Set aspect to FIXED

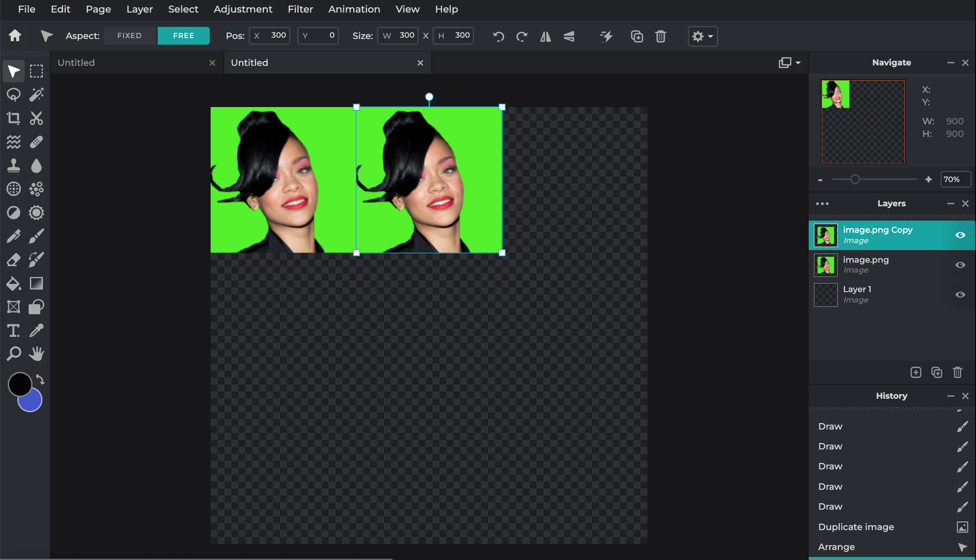click(130, 36)
